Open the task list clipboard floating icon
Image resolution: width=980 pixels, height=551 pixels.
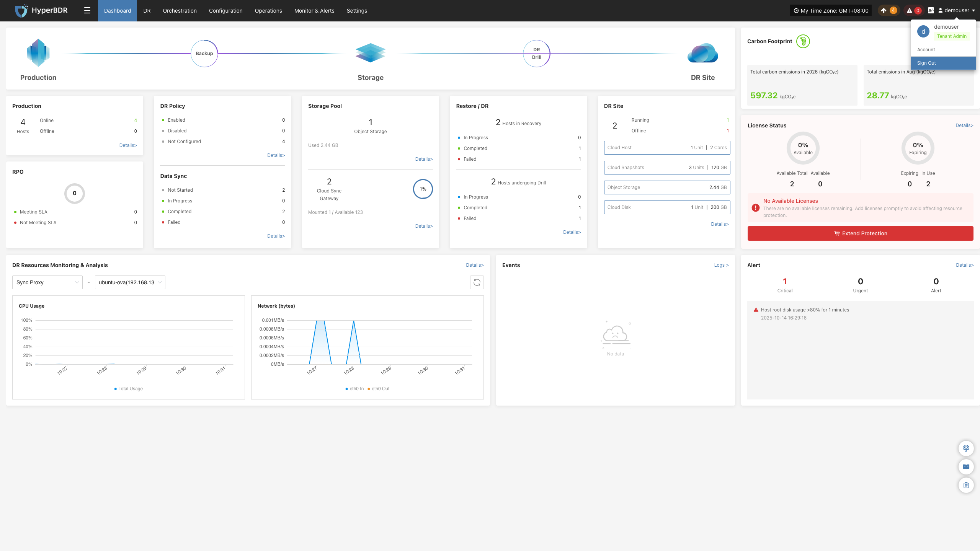966,485
